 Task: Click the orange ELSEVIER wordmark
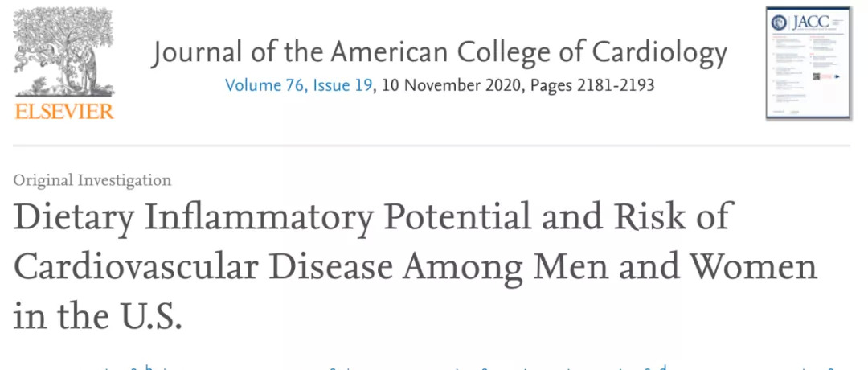coord(64,111)
